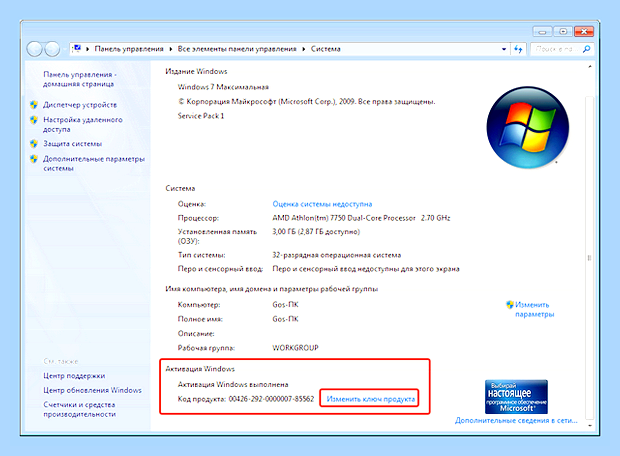Open Настройка удаленного доступа link
This screenshot has height=456, width=620.
coord(83,124)
